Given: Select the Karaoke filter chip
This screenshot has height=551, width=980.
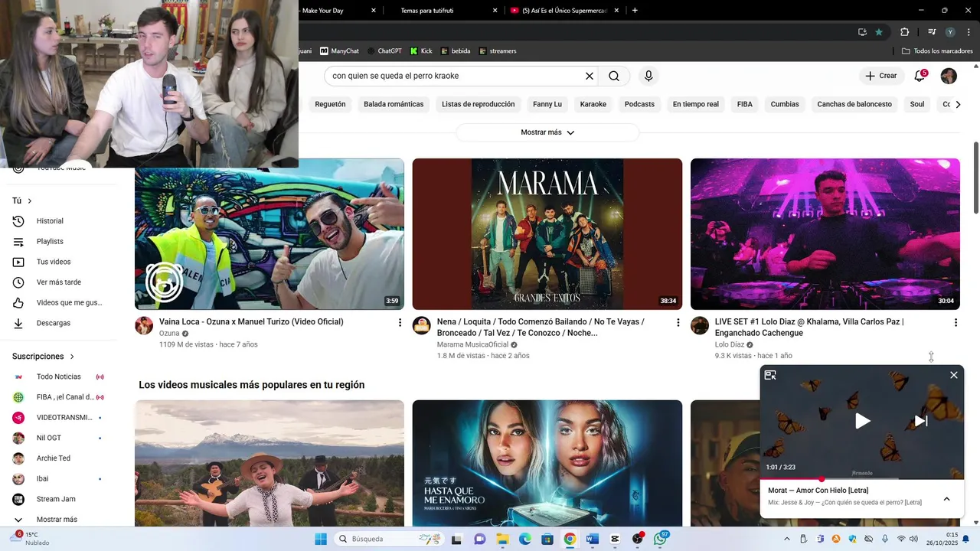Looking at the screenshot, I should [x=593, y=104].
